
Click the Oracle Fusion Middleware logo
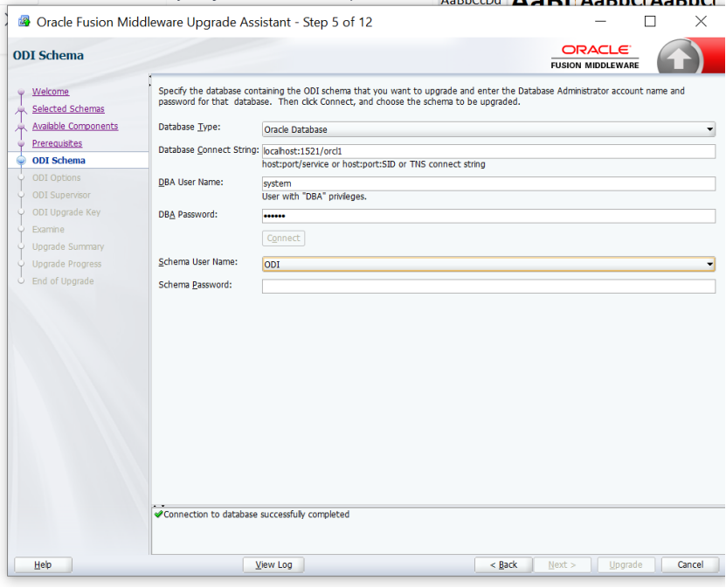tap(595, 57)
